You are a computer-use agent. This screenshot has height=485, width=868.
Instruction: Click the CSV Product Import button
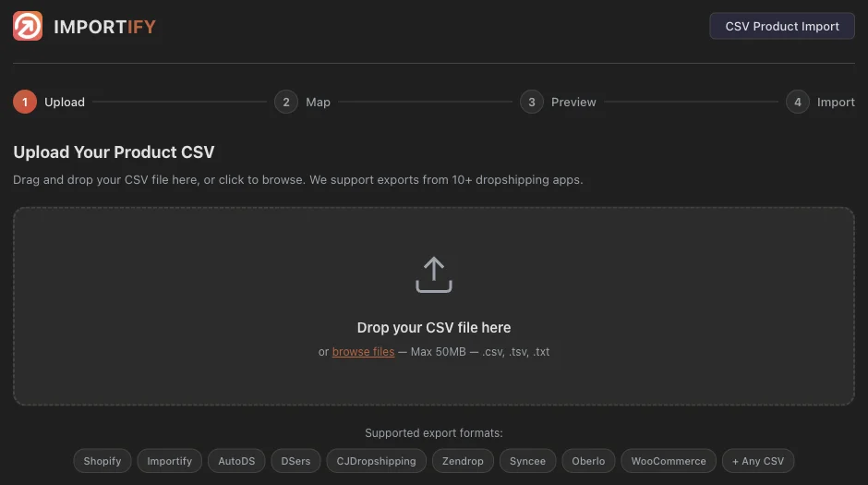pos(782,26)
